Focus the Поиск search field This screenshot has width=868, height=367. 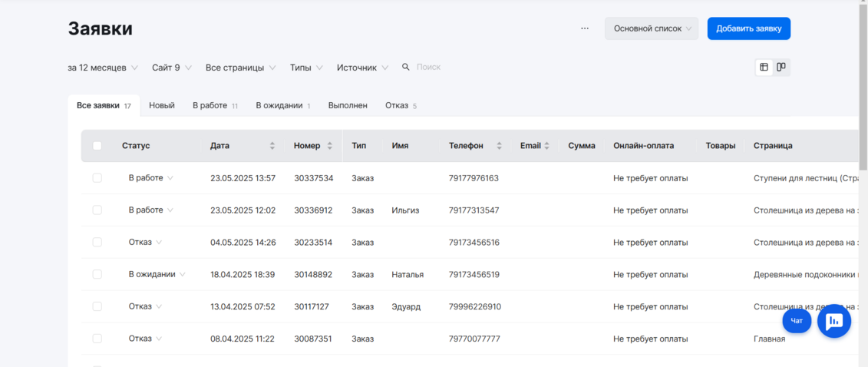[428, 68]
